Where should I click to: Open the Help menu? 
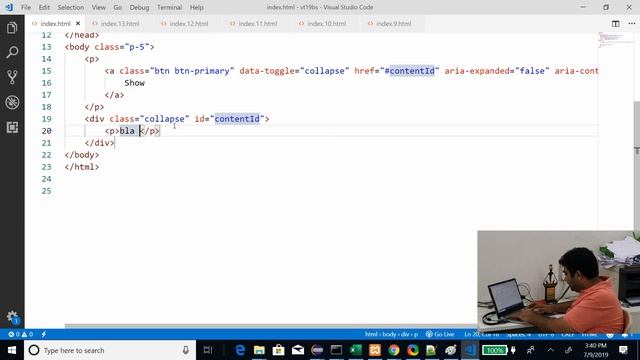tap(196, 7)
